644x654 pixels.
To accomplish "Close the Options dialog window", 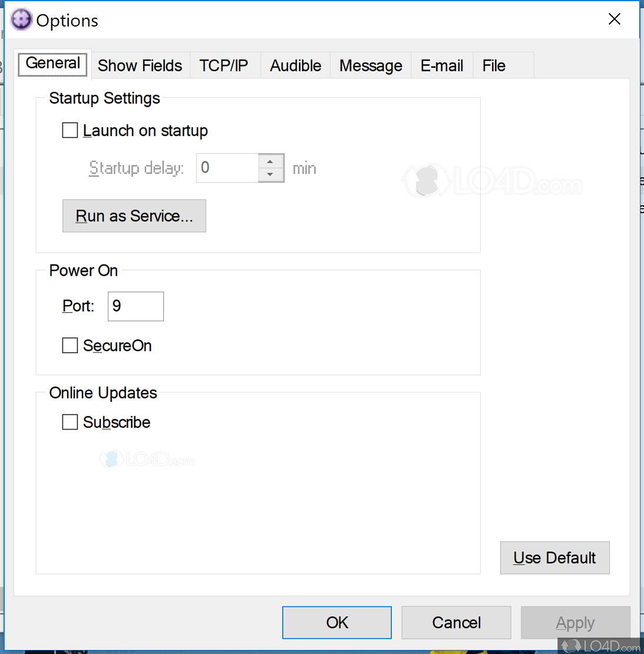I will [614, 19].
